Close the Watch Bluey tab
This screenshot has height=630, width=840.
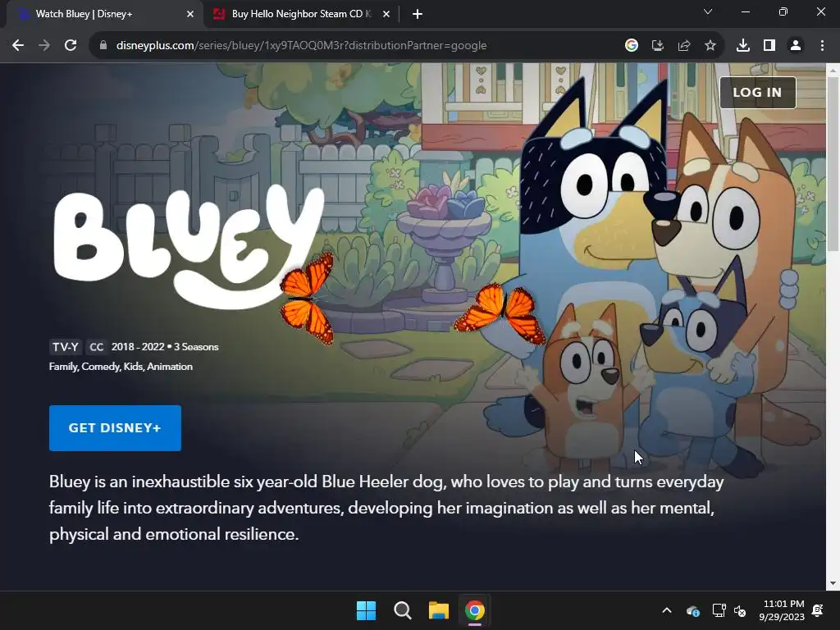tap(190, 15)
